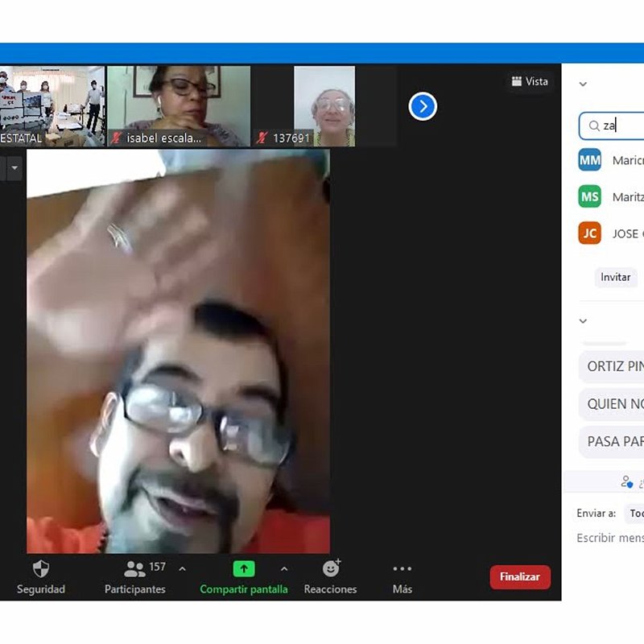Open the Reacciones emoji icon
Viewport: 644px width, 644px height.
click(x=331, y=569)
